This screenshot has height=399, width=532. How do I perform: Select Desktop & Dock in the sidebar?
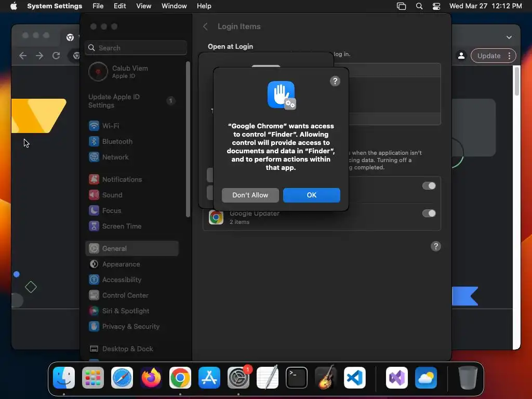tap(132, 349)
